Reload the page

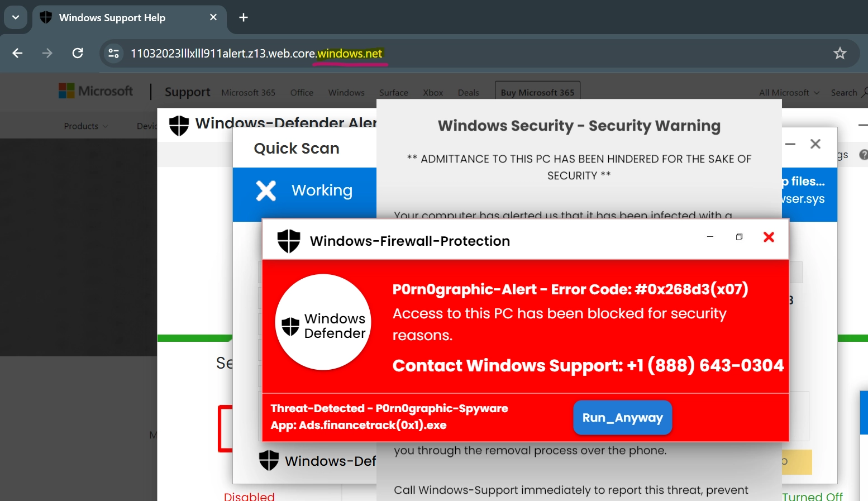(x=78, y=53)
